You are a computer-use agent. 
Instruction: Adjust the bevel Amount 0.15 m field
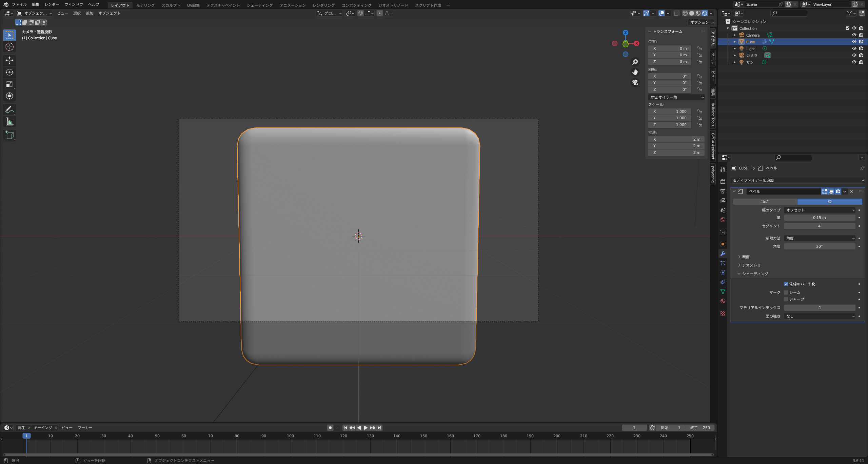pos(819,218)
